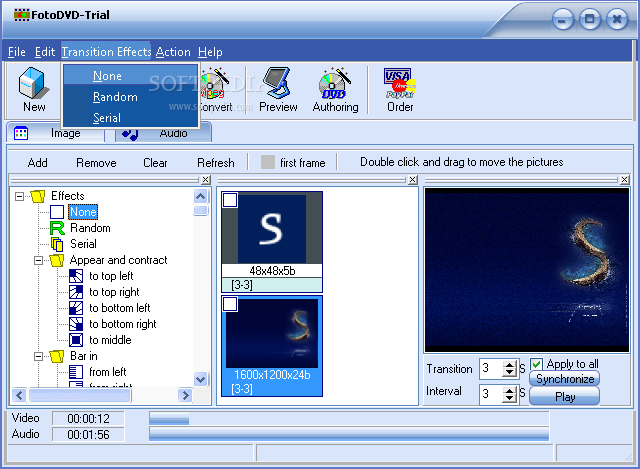Click the Video duration progress bar
This screenshot has width=640, height=469.
349,418
